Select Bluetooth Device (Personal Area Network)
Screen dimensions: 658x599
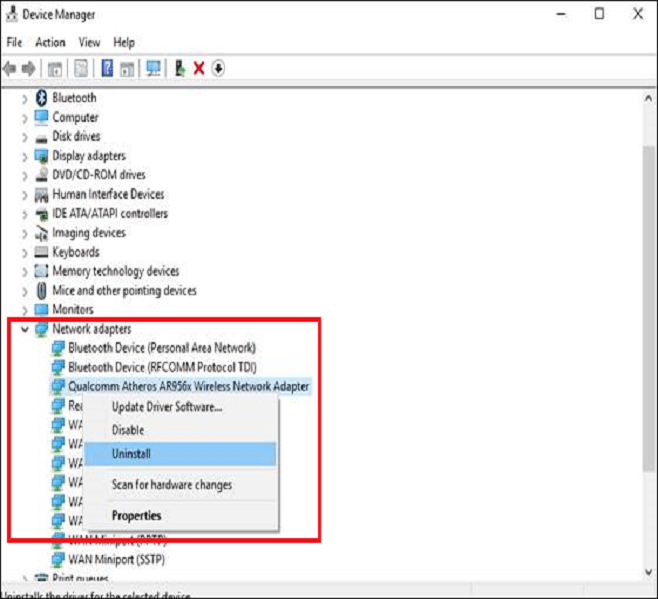coord(162,348)
